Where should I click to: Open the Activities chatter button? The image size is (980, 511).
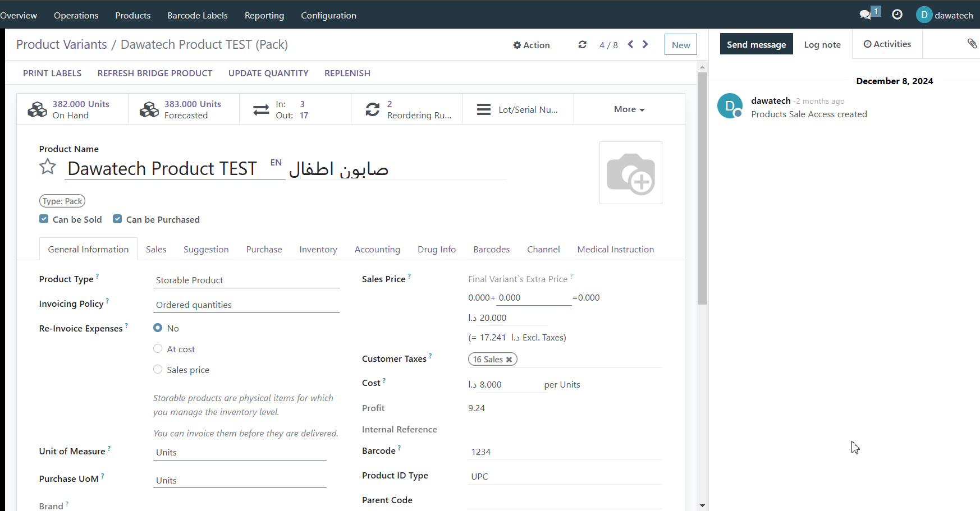point(887,44)
